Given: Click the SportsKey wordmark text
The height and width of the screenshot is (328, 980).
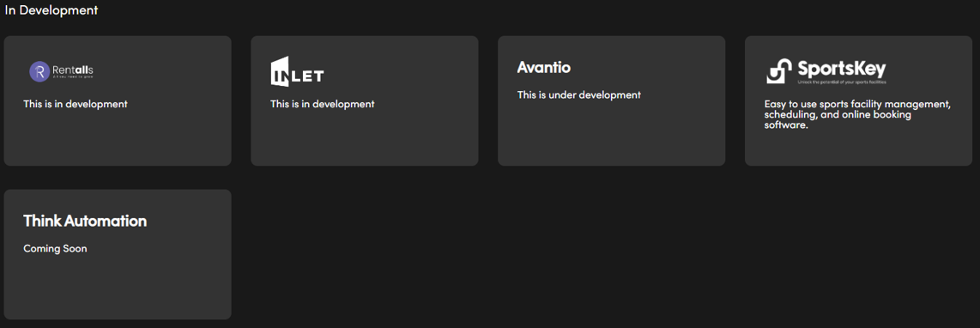Looking at the screenshot, I should click(x=841, y=68).
